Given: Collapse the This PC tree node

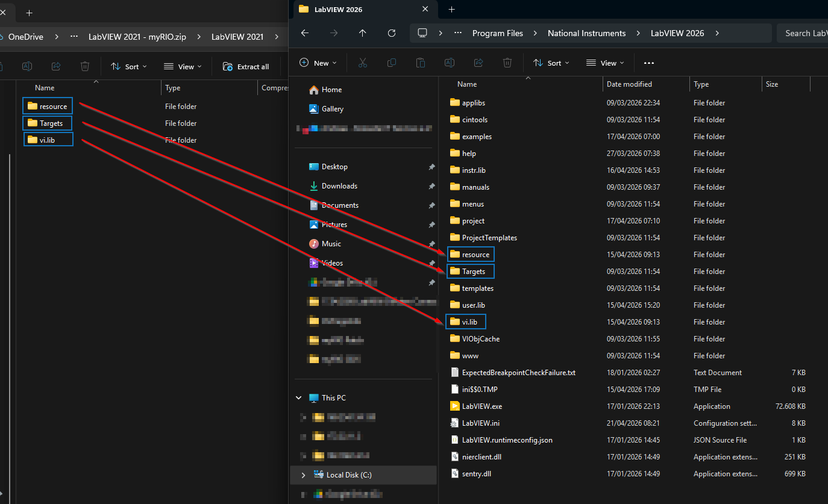Looking at the screenshot, I should tap(298, 398).
